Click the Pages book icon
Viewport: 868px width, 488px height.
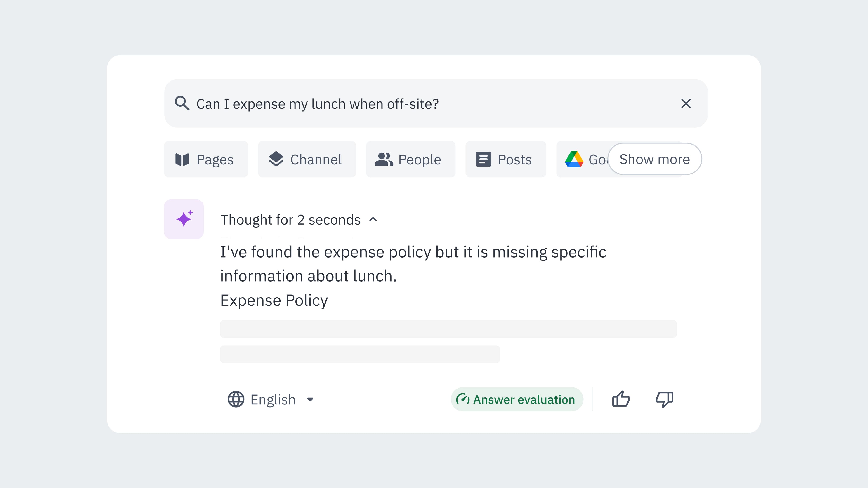tap(182, 159)
